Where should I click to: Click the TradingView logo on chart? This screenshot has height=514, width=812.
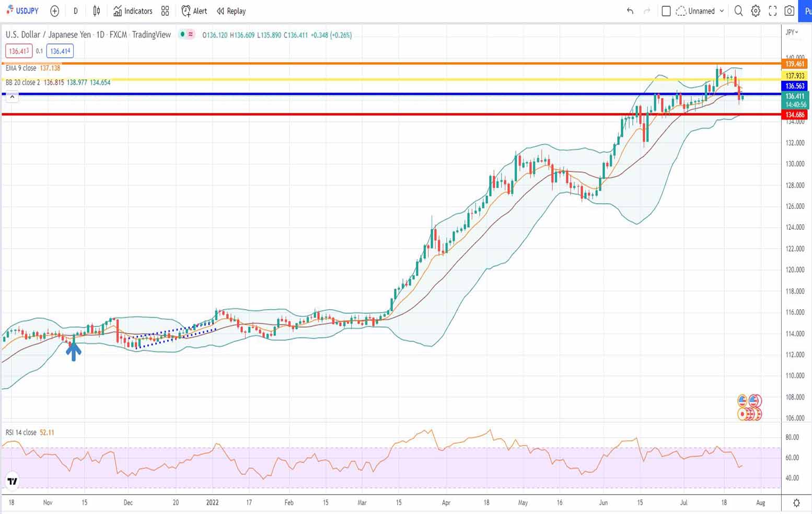click(x=12, y=481)
